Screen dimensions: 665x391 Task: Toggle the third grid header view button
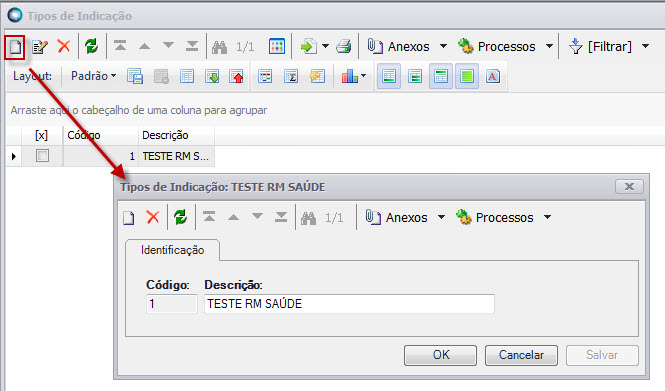tap(441, 76)
